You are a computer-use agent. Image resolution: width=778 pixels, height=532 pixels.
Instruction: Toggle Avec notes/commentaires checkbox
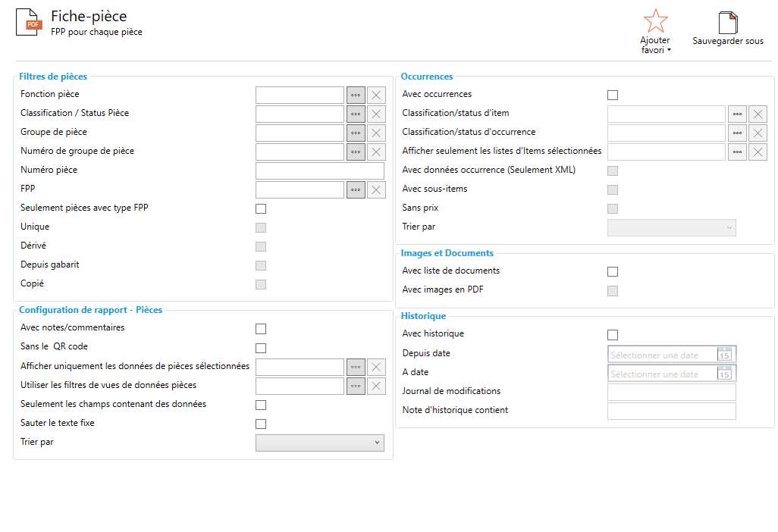261,329
